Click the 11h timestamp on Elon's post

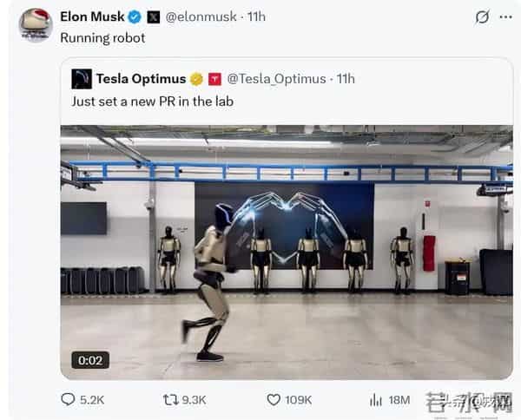[x=257, y=16]
